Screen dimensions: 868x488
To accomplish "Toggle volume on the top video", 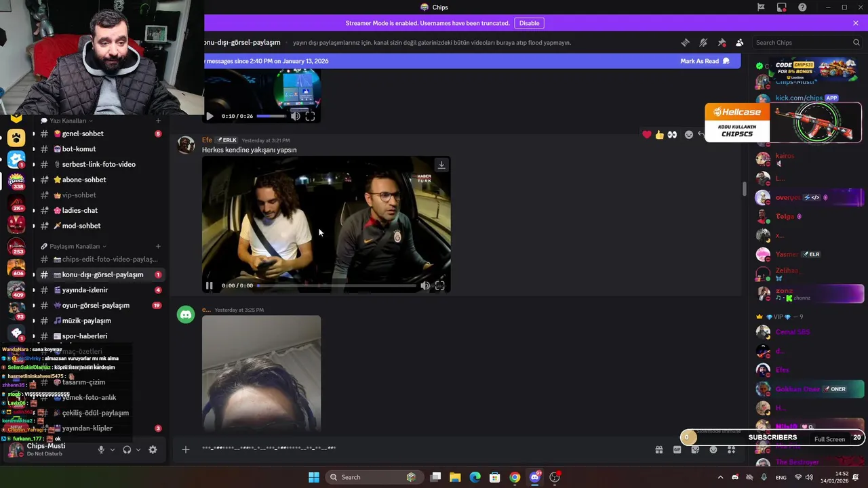I will click(x=296, y=116).
